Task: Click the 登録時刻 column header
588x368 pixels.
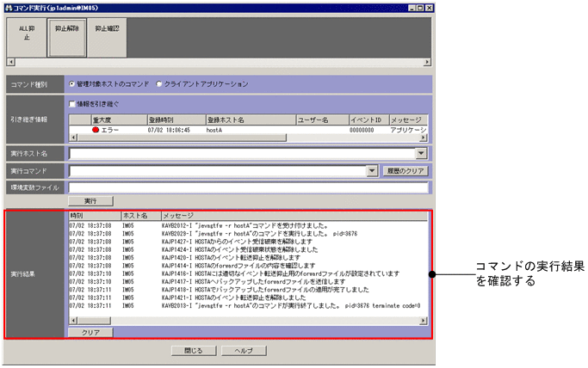Action: pyautogui.click(x=176, y=120)
